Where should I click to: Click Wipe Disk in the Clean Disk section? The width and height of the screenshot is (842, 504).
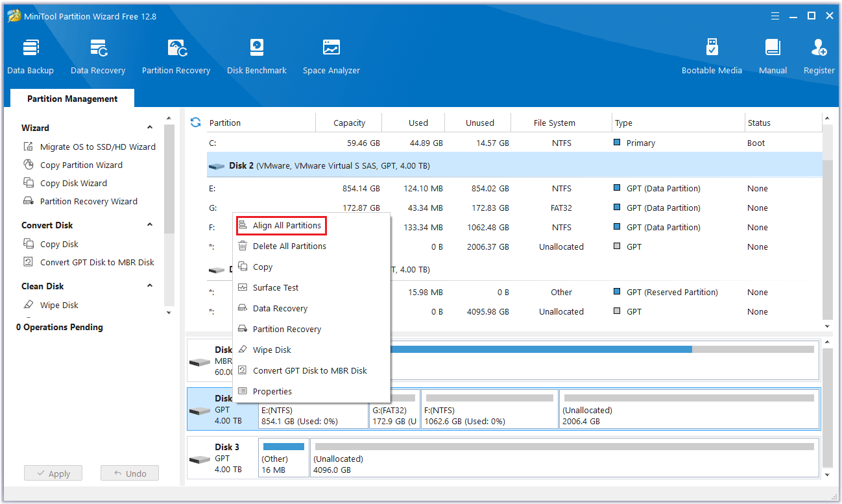pos(59,305)
